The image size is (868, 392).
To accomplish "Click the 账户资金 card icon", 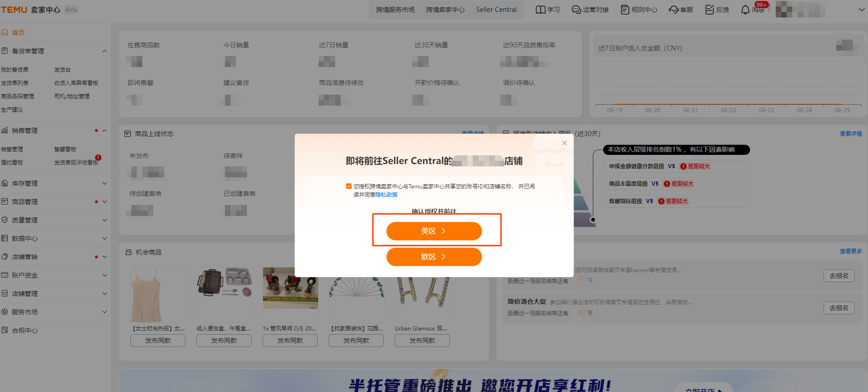I will click(x=5, y=275).
